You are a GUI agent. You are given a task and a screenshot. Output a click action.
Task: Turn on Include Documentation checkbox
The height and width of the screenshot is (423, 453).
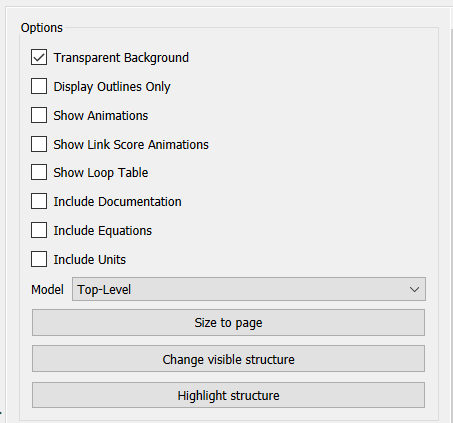pyautogui.click(x=39, y=201)
